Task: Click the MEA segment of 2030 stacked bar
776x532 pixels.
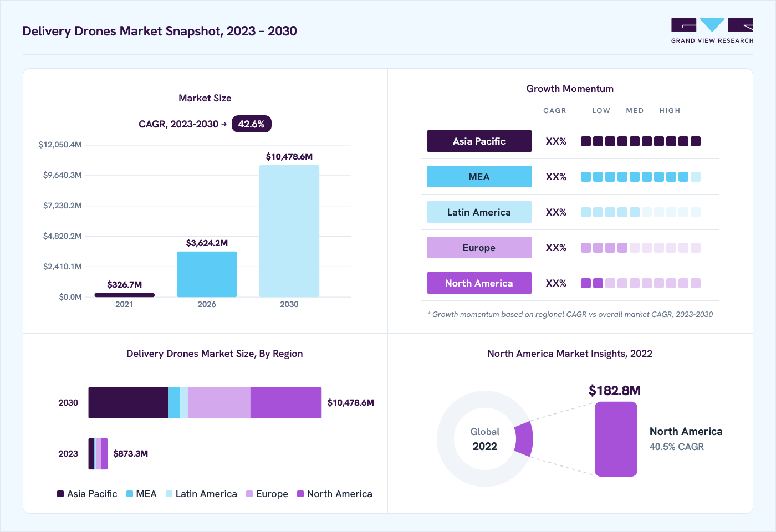Action: point(174,403)
